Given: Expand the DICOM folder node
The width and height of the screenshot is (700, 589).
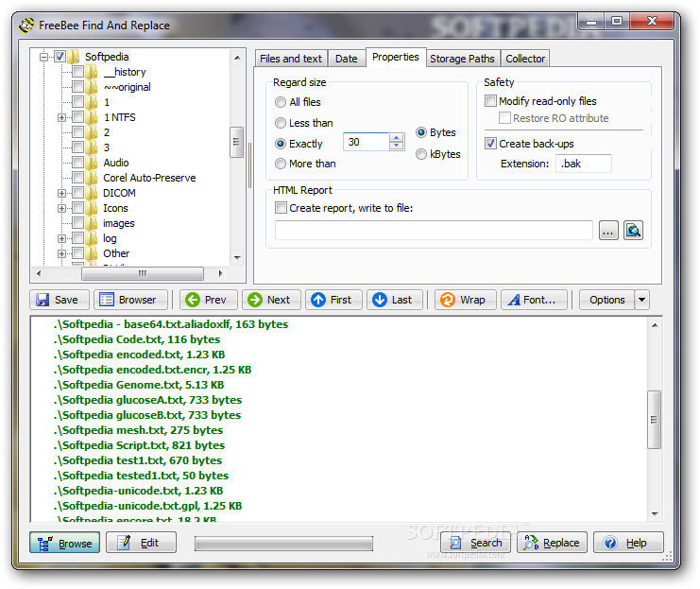Looking at the screenshot, I should [61, 193].
